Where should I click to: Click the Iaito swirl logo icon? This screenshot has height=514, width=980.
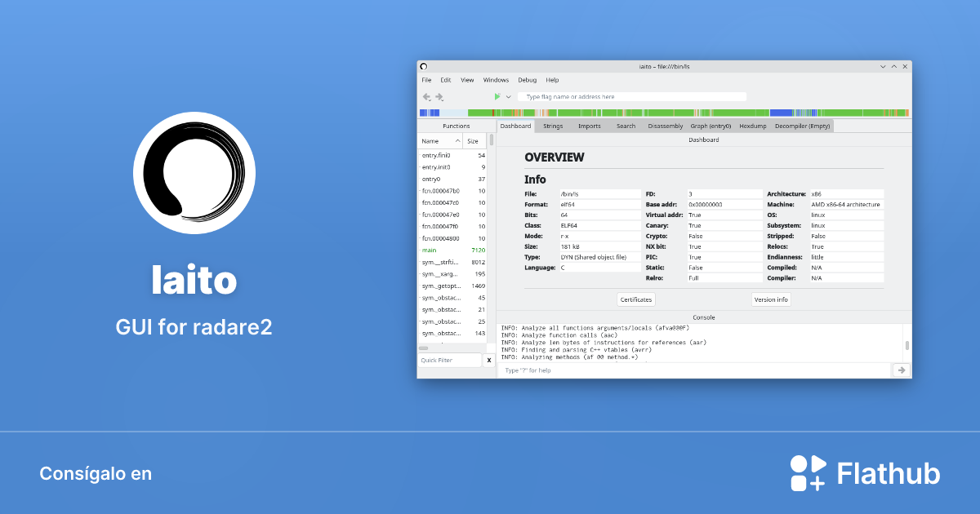click(x=194, y=174)
